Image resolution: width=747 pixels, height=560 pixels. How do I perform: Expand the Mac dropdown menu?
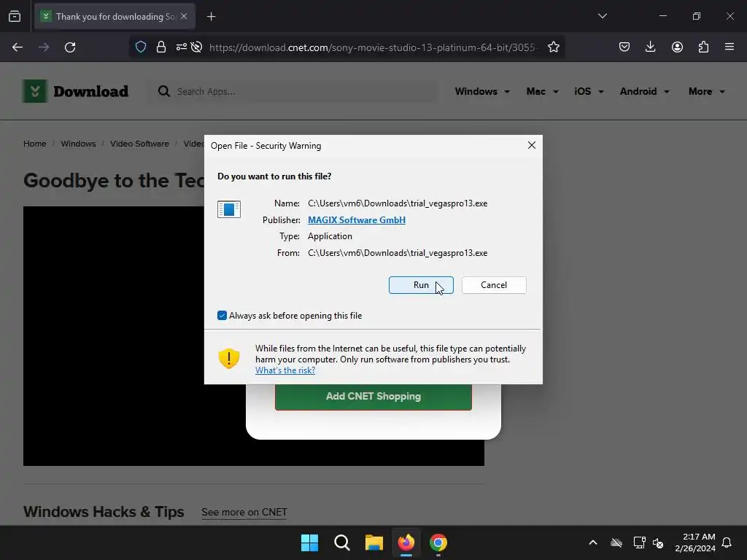pyautogui.click(x=542, y=91)
